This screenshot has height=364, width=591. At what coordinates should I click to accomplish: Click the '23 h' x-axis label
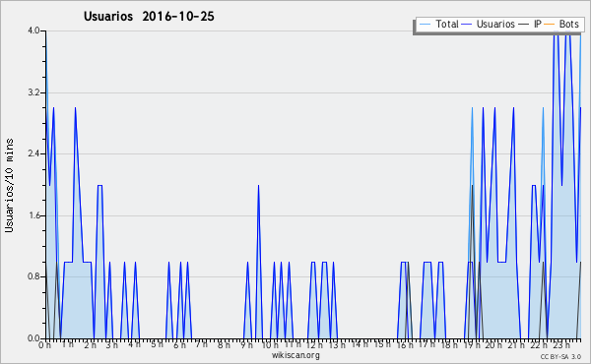[561, 345]
